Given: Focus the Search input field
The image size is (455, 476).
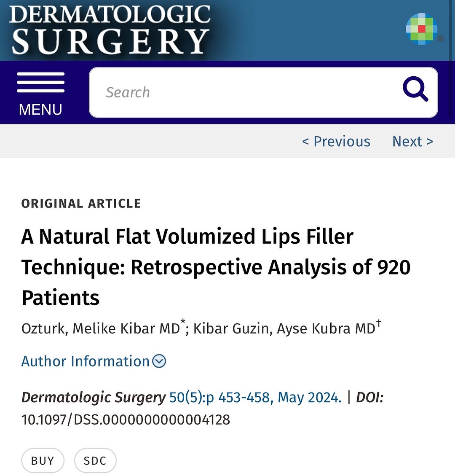Looking at the screenshot, I should pyautogui.click(x=244, y=92).
